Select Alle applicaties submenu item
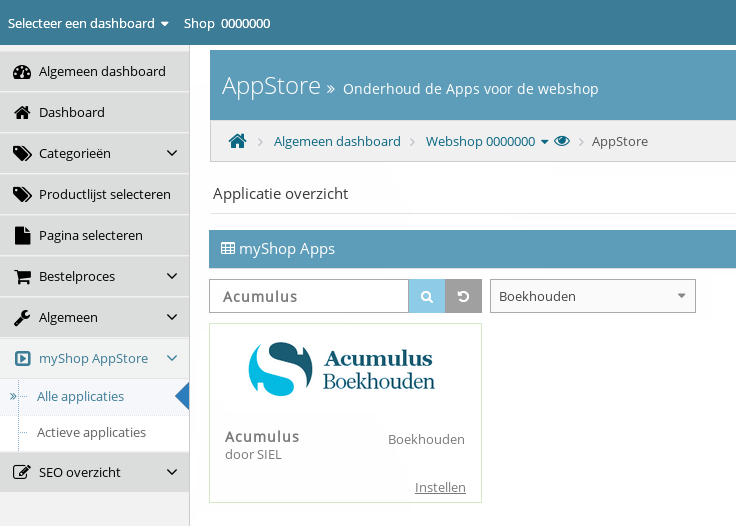 point(80,396)
